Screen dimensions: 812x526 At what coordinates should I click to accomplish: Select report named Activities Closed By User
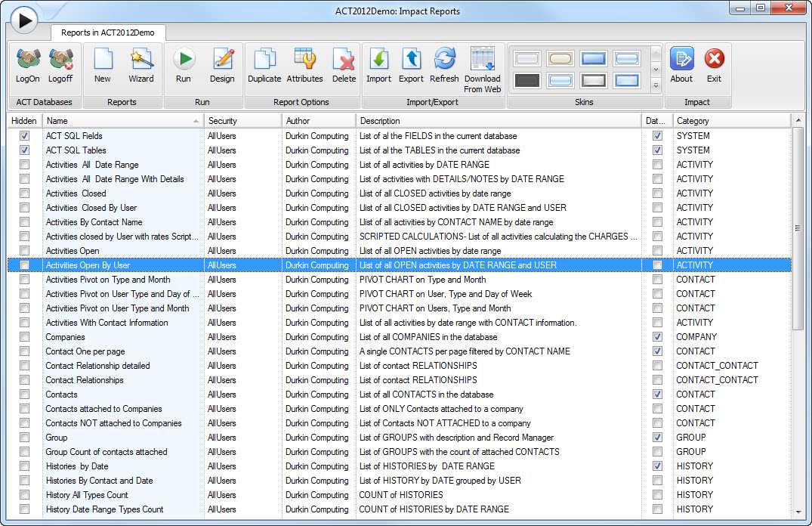(x=91, y=208)
